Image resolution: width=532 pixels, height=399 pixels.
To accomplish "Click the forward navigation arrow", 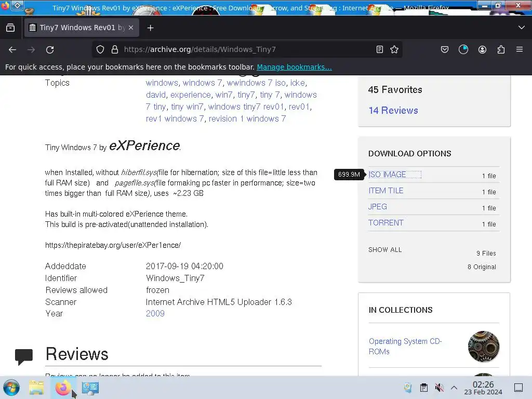I will coord(31,50).
